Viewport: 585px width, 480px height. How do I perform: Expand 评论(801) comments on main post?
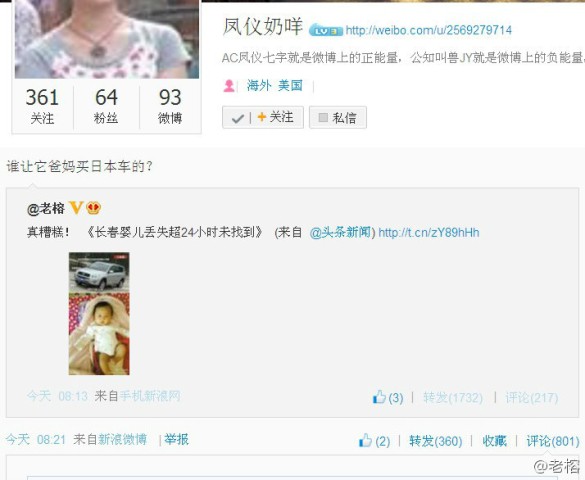(x=553, y=441)
